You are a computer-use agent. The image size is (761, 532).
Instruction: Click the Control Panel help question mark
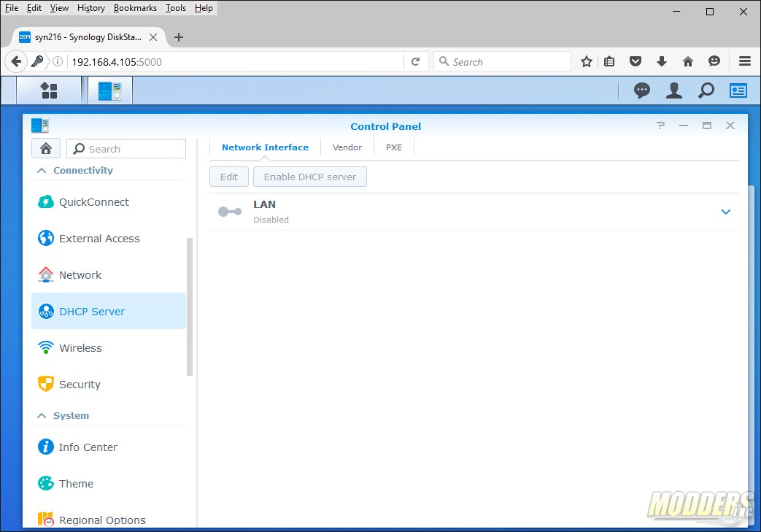(660, 126)
